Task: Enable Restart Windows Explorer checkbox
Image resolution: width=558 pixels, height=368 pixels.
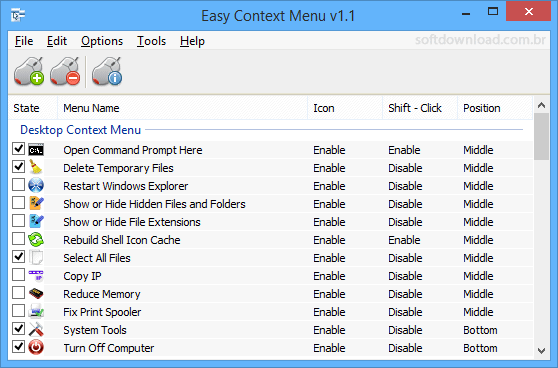Action: click(19, 185)
